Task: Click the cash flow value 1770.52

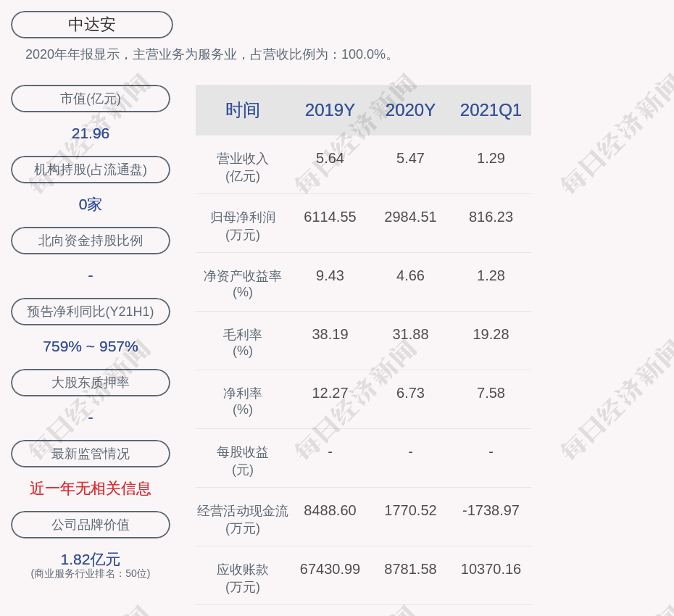Action: [x=410, y=511]
